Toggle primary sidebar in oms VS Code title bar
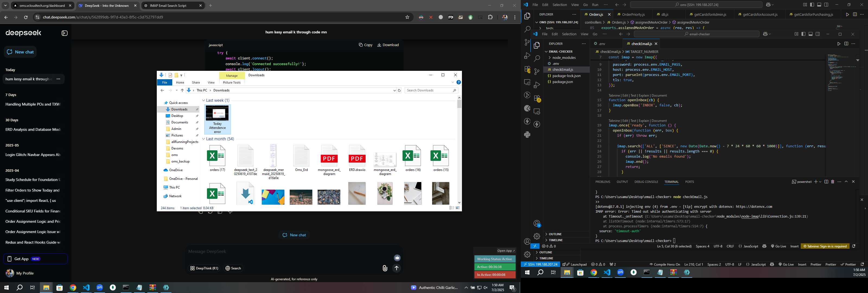The height and width of the screenshot is (293, 868). click(812, 5)
